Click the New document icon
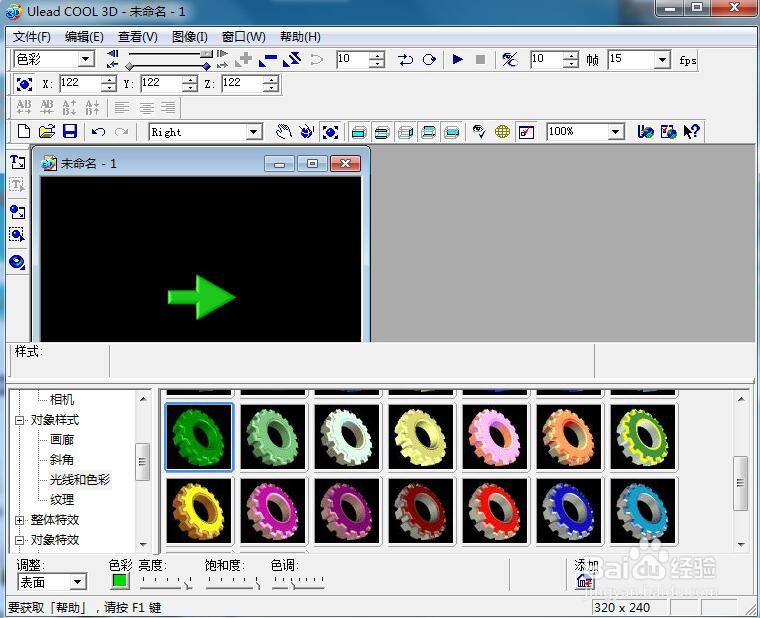Viewport: 760px width, 618px height. [24, 132]
